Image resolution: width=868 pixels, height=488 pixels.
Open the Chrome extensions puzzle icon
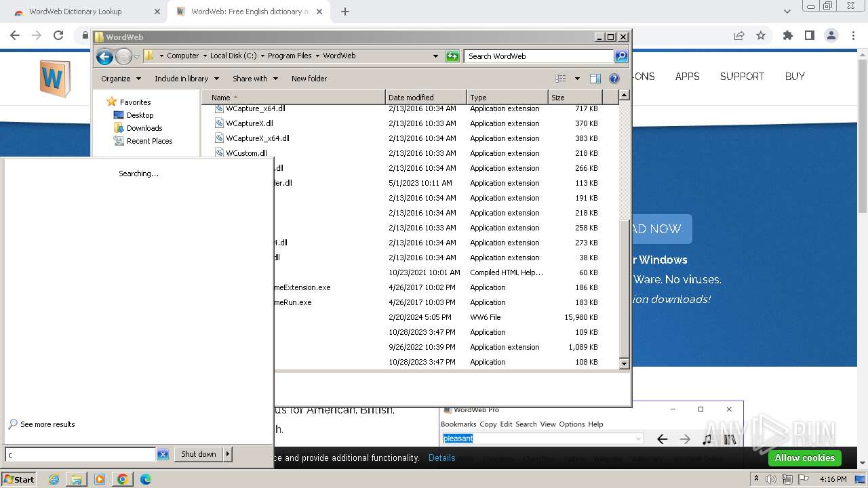pyautogui.click(x=788, y=35)
